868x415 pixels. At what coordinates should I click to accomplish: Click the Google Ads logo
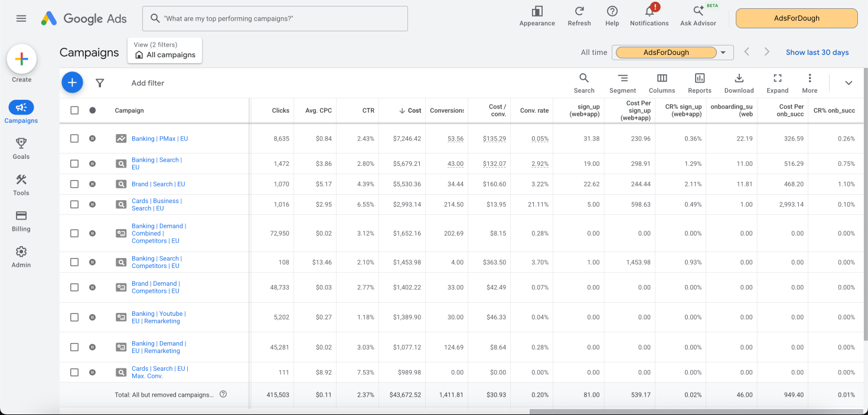click(x=84, y=18)
